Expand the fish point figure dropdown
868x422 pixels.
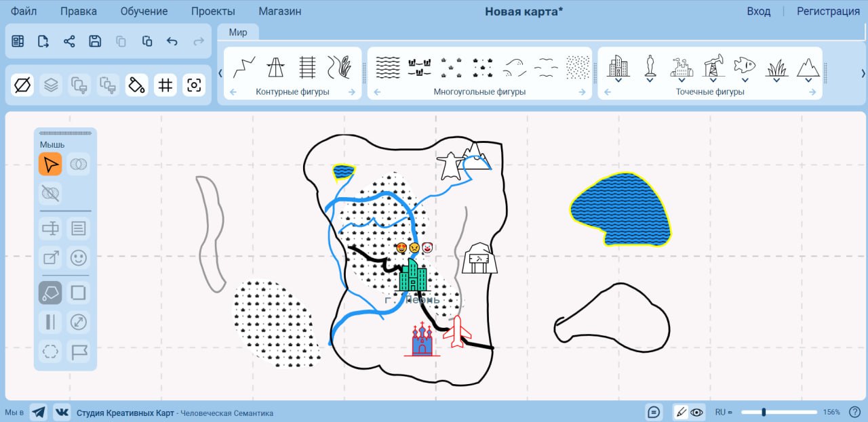click(x=745, y=80)
